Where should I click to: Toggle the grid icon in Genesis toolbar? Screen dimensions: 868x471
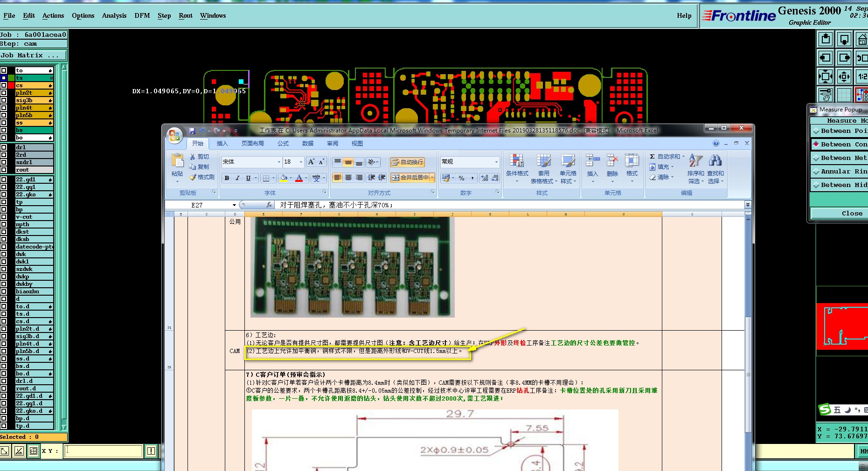[x=844, y=95]
